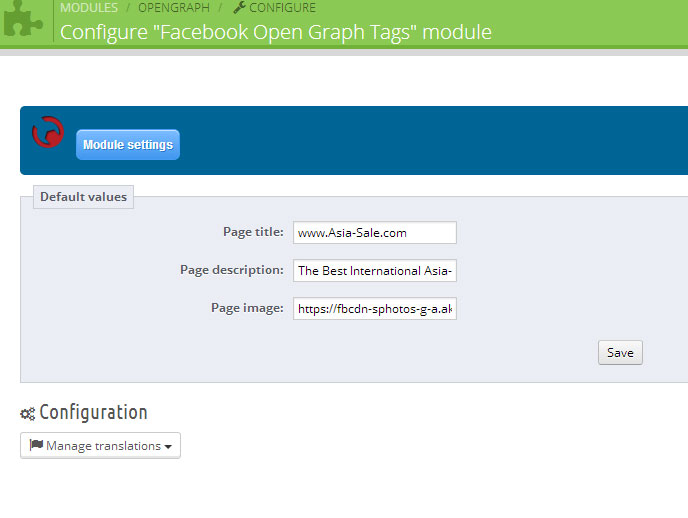Click the 'Page title:' label

click(253, 232)
